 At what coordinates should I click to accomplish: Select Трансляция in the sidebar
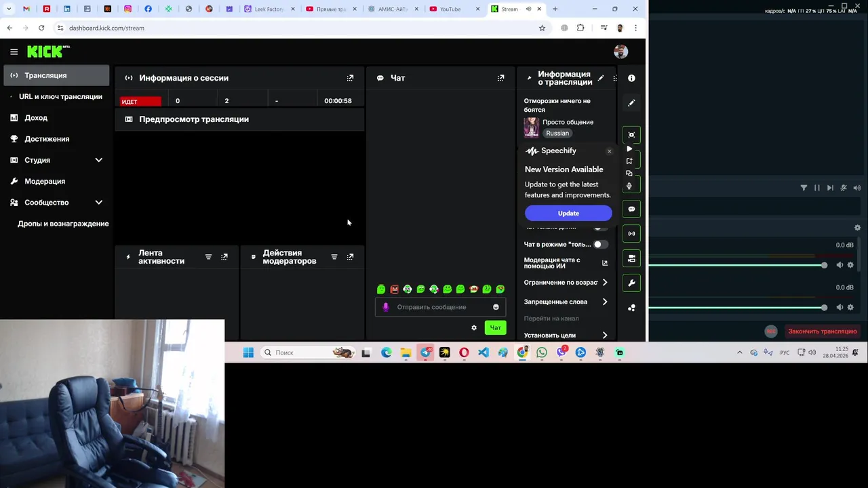click(56, 75)
